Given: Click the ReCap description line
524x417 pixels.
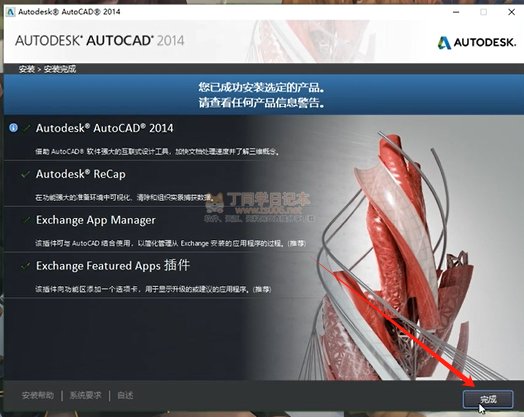Looking at the screenshot, I should (x=124, y=197).
